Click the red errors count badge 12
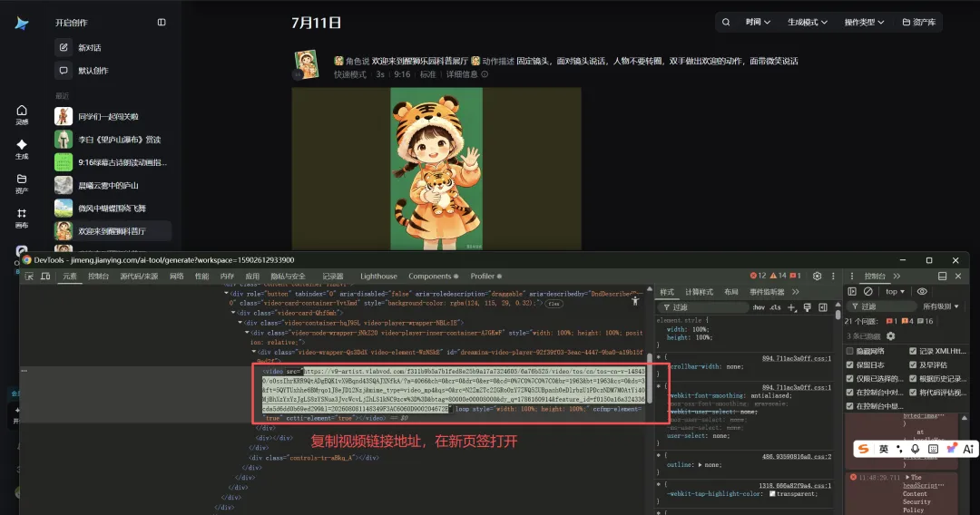The width and height of the screenshot is (980, 515). coord(758,276)
